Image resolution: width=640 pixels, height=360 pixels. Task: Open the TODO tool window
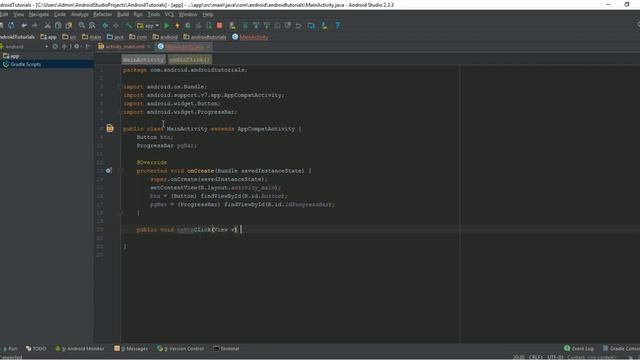[x=36, y=349]
